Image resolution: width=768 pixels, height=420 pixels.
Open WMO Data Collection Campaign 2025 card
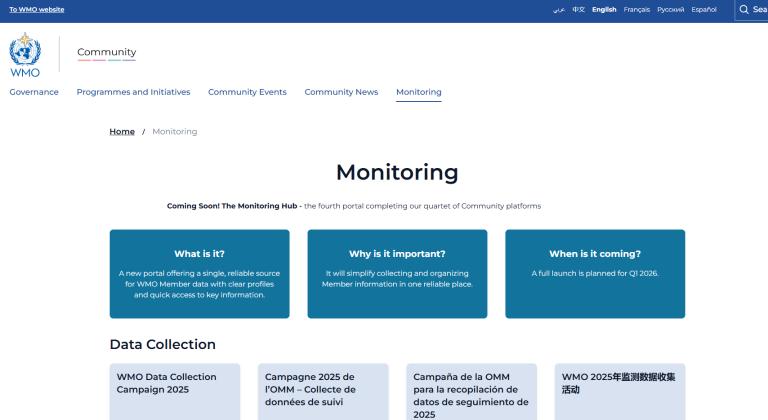click(x=175, y=392)
